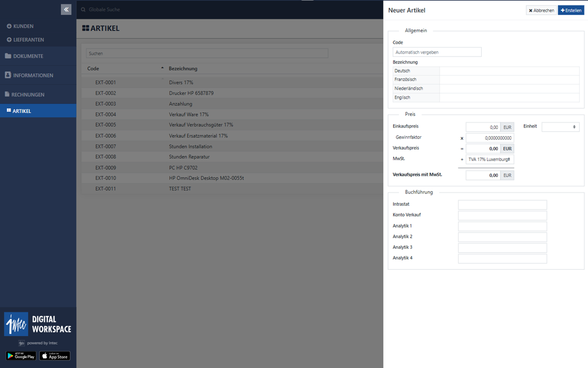Viewport: 588px width, 368px height.
Task: Open the Einheit dropdown
Action: coord(560,127)
